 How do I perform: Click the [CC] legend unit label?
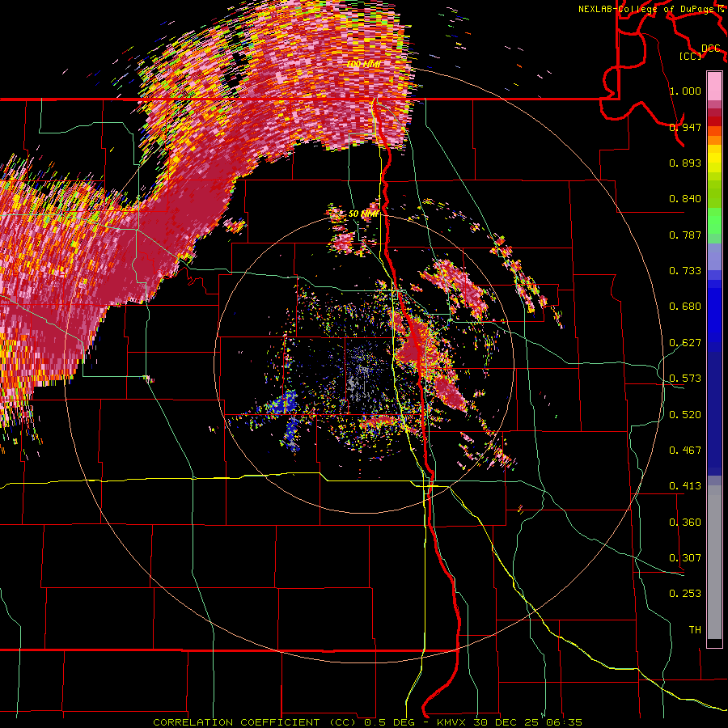pyautogui.click(x=690, y=56)
